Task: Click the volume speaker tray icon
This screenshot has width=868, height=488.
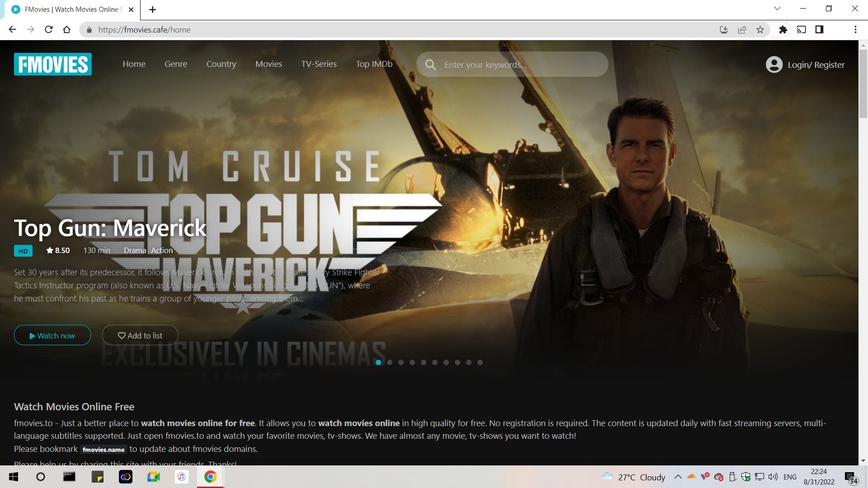Action: pyautogui.click(x=773, y=477)
